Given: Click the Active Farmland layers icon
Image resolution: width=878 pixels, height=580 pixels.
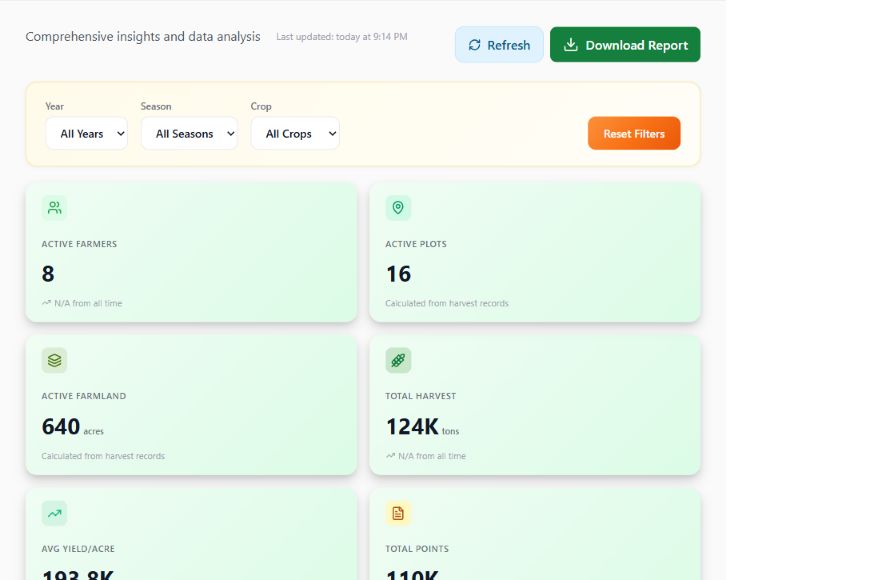Looking at the screenshot, I should (54, 360).
